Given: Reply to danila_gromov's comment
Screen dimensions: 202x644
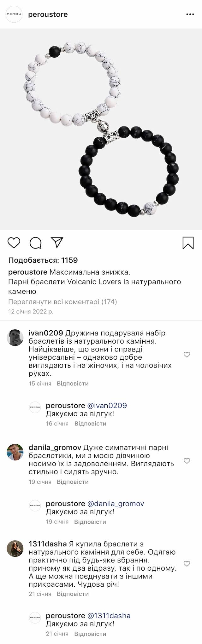Looking at the screenshot, I should click(73, 482).
